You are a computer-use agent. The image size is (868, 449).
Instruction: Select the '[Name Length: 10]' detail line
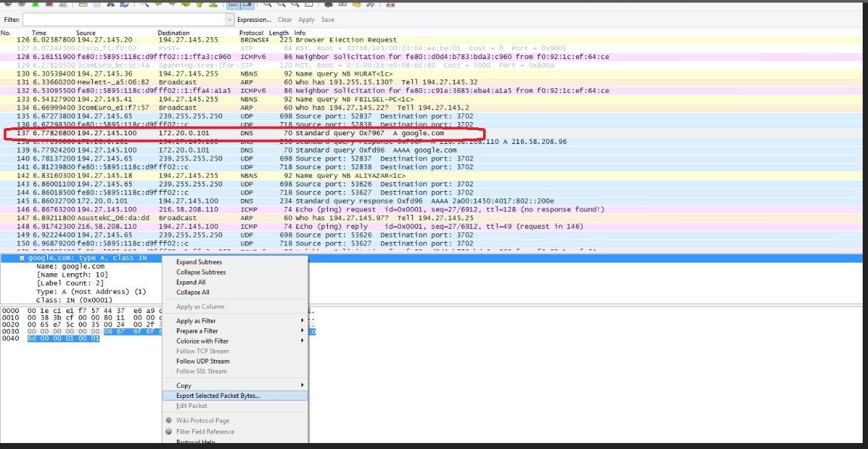coord(72,275)
